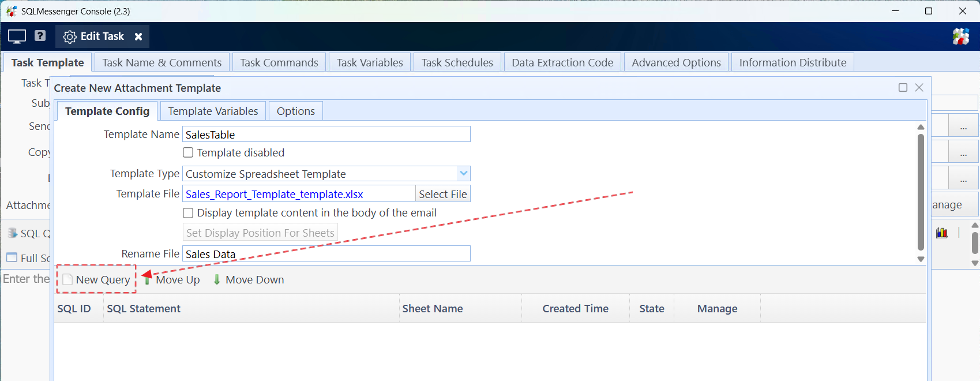Viewport: 980px width, 381px height.
Task: Open Data Extraction Code tab
Action: point(562,62)
